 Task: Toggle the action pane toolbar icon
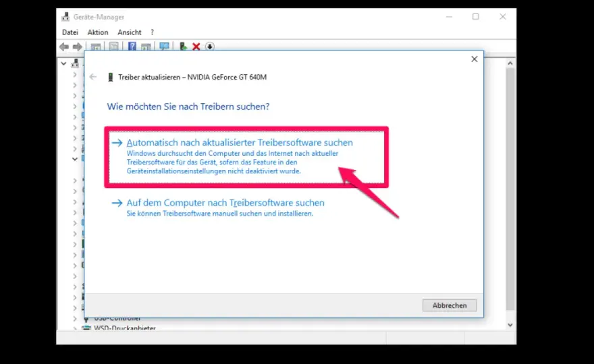(146, 47)
